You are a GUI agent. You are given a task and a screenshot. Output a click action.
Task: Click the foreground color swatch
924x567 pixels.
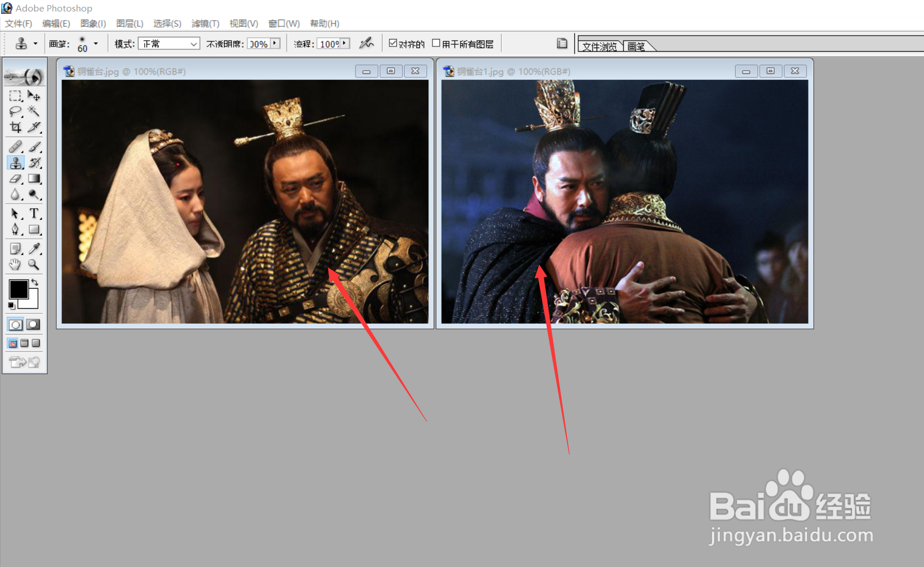pos(18,289)
